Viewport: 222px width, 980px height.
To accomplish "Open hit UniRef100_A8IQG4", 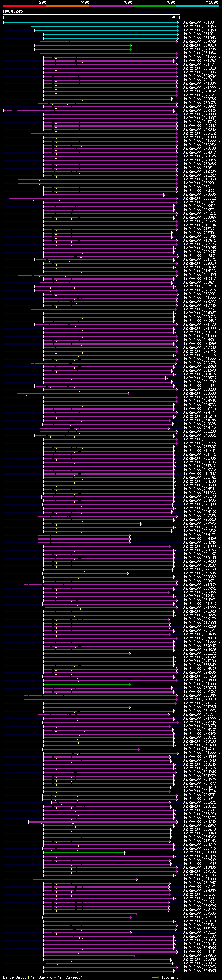I will tap(199, 23).
